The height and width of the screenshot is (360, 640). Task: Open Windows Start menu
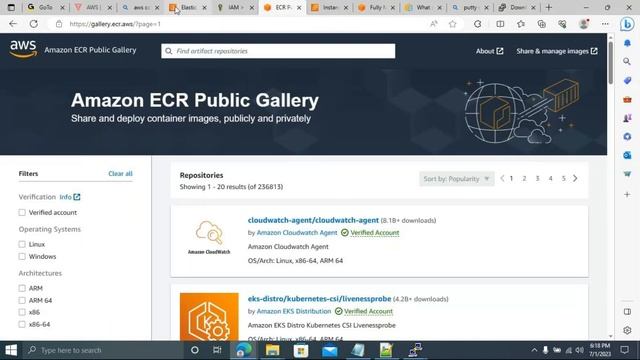pos(11,350)
